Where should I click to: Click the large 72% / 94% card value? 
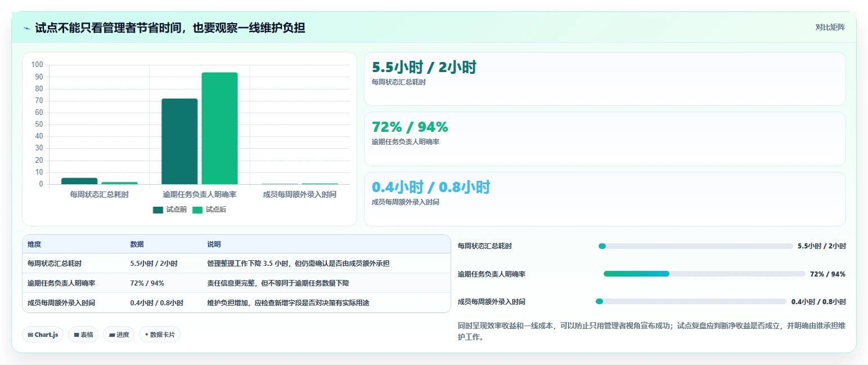(x=410, y=127)
